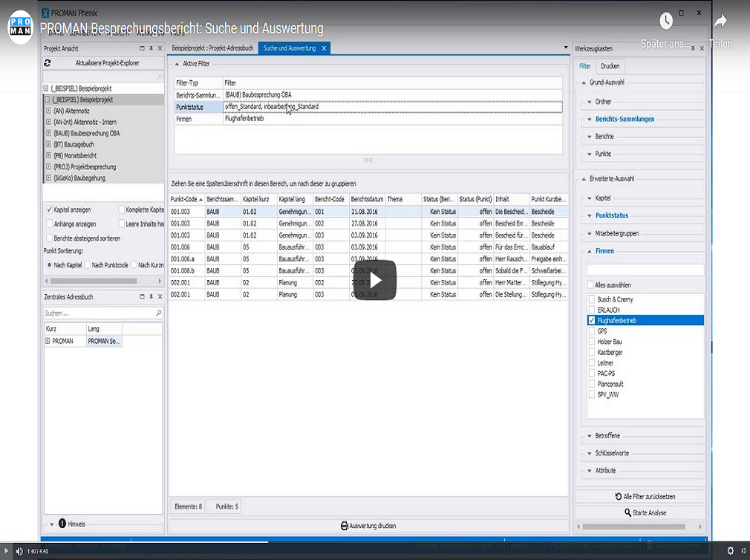Click the PROMAN channel logo
The height and width of the screenshot is (560, 750).
(x=21, y=27)
